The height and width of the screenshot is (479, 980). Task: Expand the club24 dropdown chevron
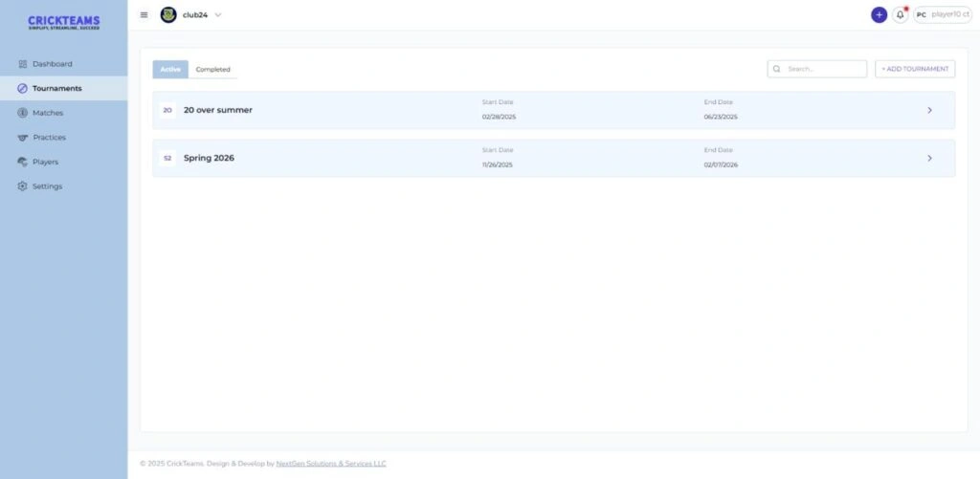(x=218, y=15)
